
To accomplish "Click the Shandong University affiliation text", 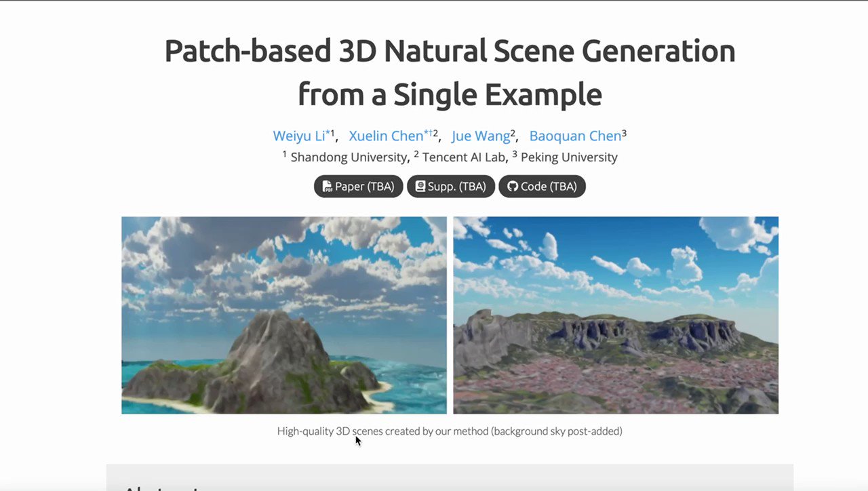I will coord(349,157).
